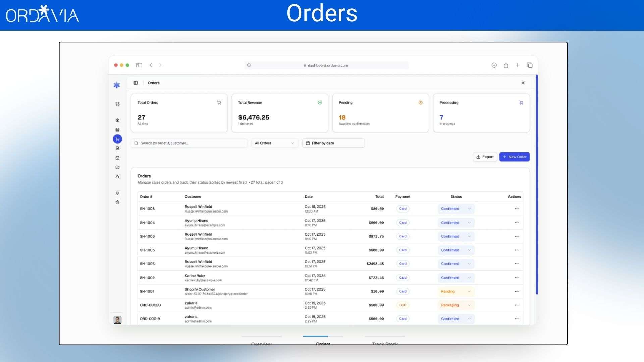Viewport: 644px width, 362px height.
Task: Click the Filter by date button
Action: click(333, 143)
